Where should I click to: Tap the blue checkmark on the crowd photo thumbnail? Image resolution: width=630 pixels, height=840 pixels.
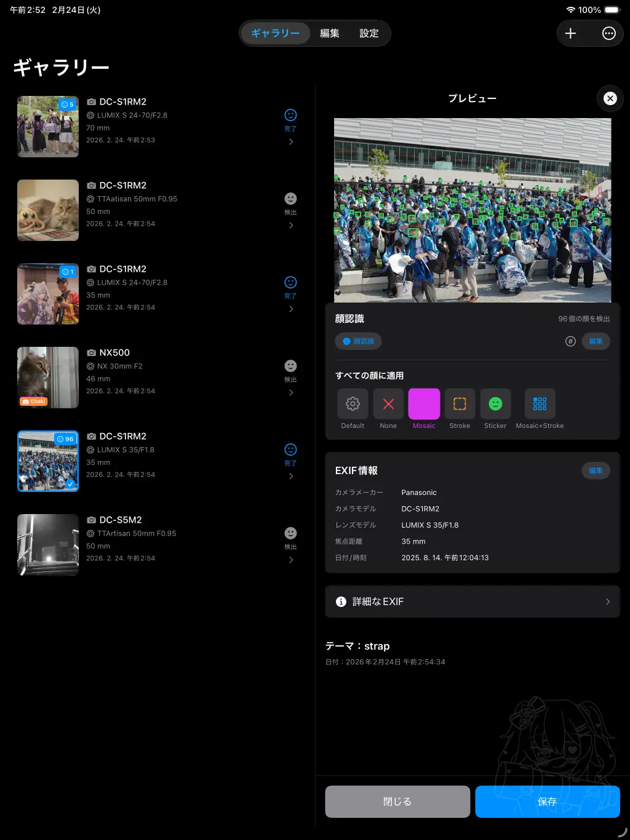pos(70,483)
